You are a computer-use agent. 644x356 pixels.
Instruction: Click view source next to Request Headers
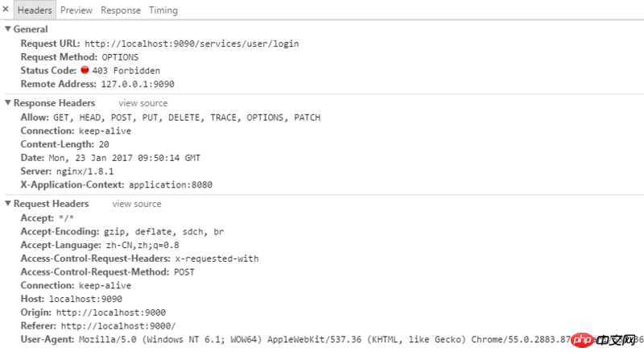(x=137, y=204)
